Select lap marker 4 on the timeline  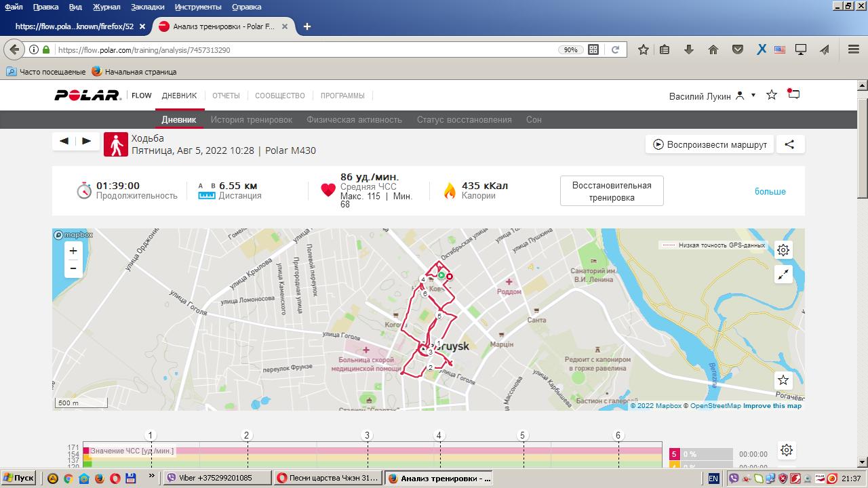(439, 436)
